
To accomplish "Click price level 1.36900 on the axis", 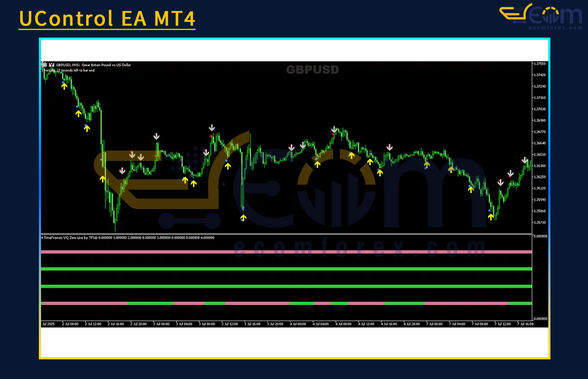I will coord(540,120).
